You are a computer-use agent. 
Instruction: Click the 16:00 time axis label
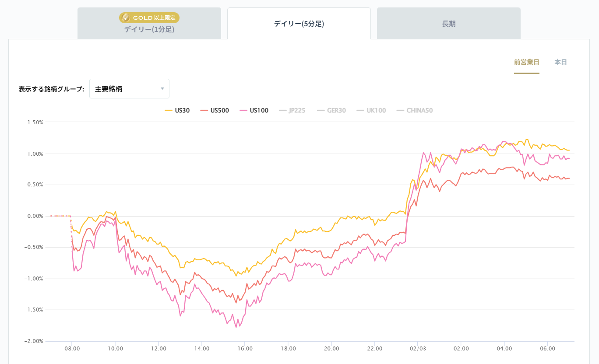[x=245, y=349]
